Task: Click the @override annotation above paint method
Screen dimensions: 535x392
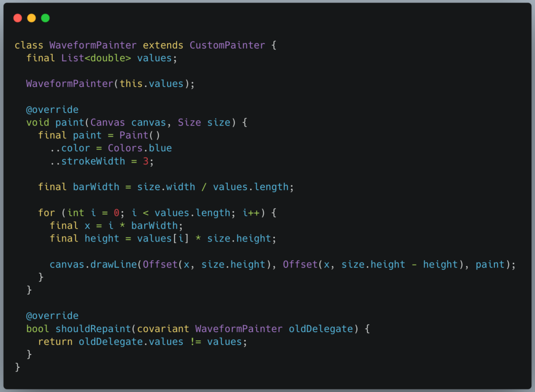Action: pos(52,110)
